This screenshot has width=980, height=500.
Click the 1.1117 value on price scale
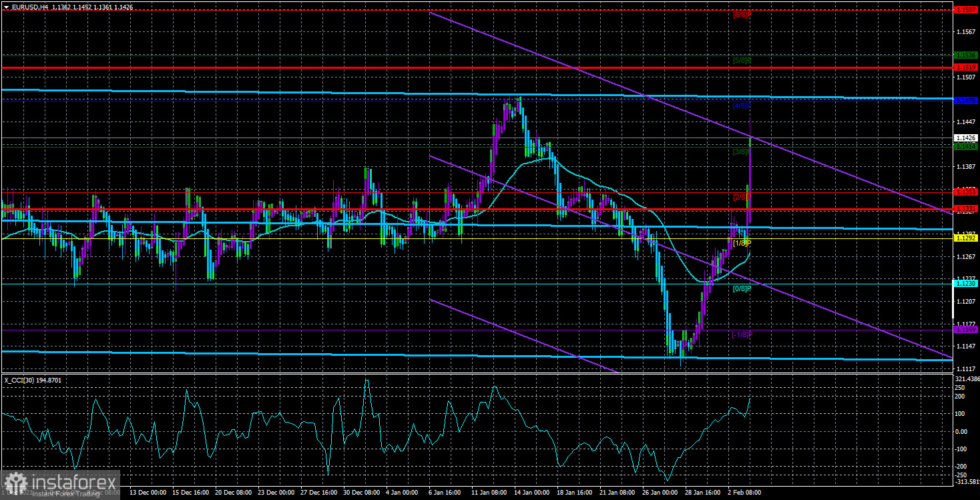[966, 368]
